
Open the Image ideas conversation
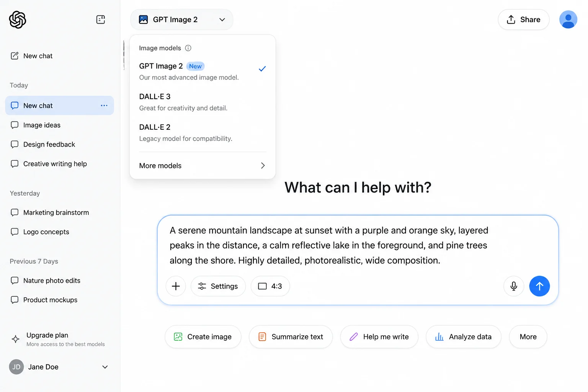(x=59, y=125)
